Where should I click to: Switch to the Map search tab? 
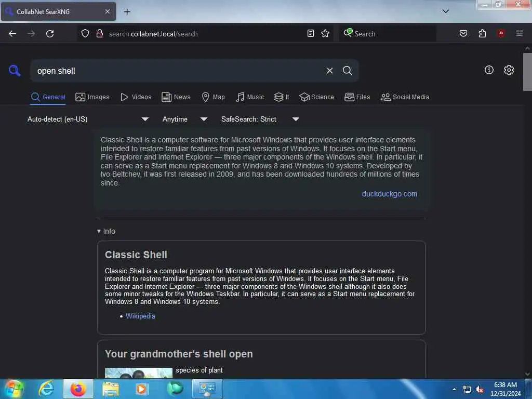pos(213,97)
